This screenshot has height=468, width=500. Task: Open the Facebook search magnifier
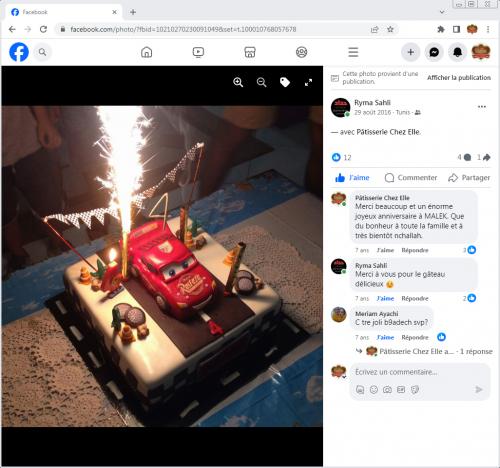tap(42, 52)
